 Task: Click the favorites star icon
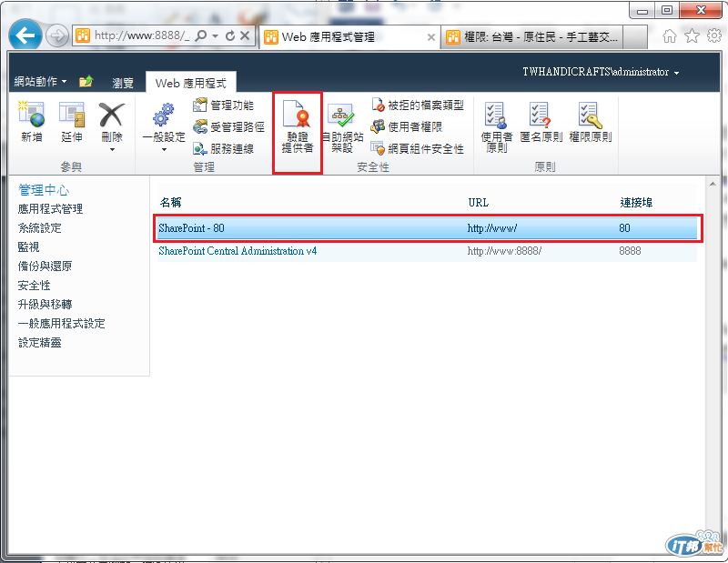pyautogui.click(x=692, y=35)
